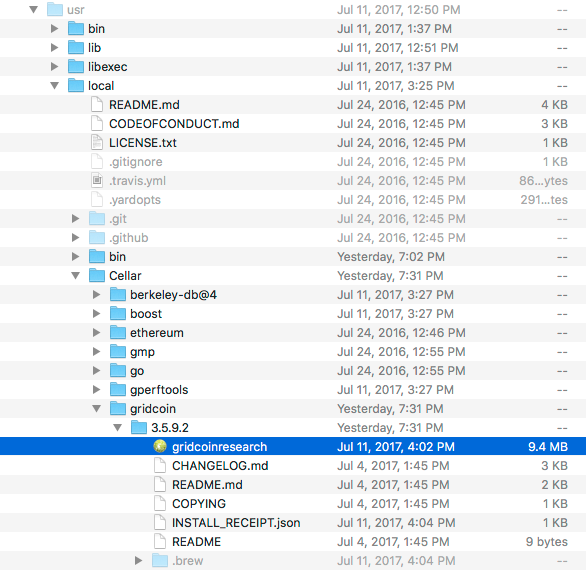Click the Jul 24, 2016, 12:46 PM date of ethereum

coord(401,333)
